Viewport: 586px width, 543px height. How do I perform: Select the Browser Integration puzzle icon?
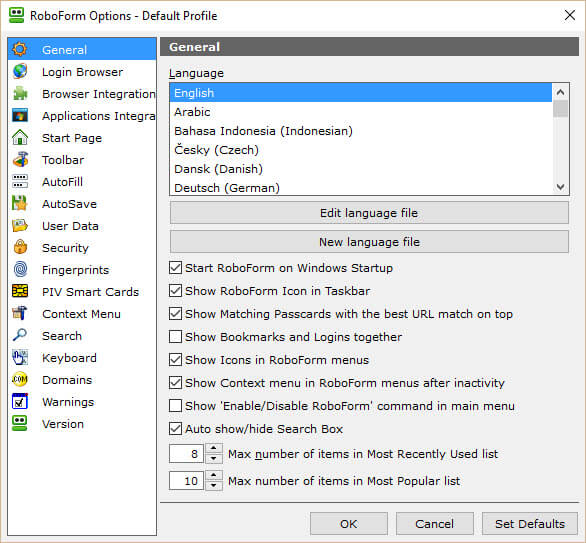pos(20,93)
